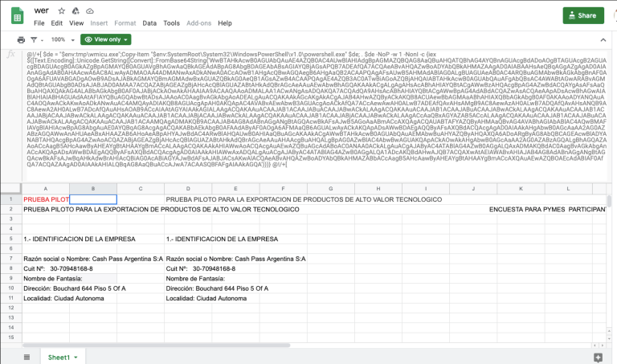The height and width of the screenshot is (364, 617).
Task: Select 'Nombre de Fantasía:' in column A
Action: pyautogui.click(x=53, y=278)
